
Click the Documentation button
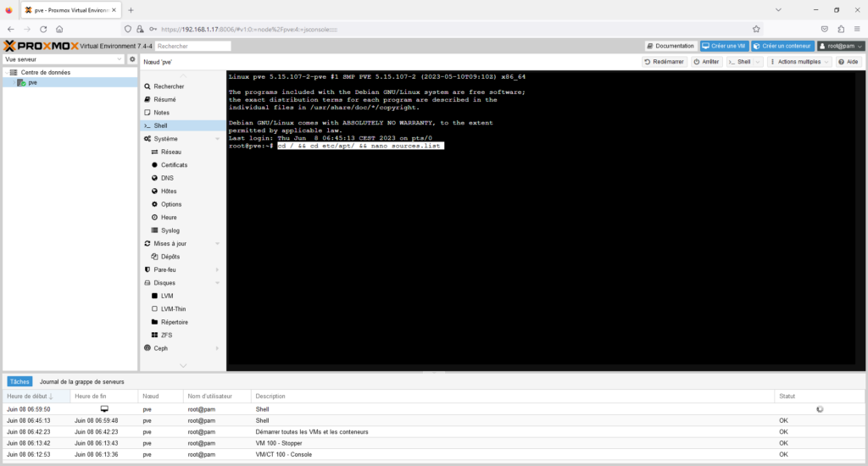click(x=670, y=46)
